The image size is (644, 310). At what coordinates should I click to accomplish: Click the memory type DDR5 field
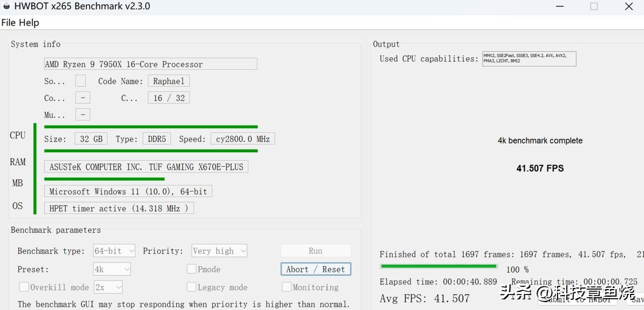point(157,139)
